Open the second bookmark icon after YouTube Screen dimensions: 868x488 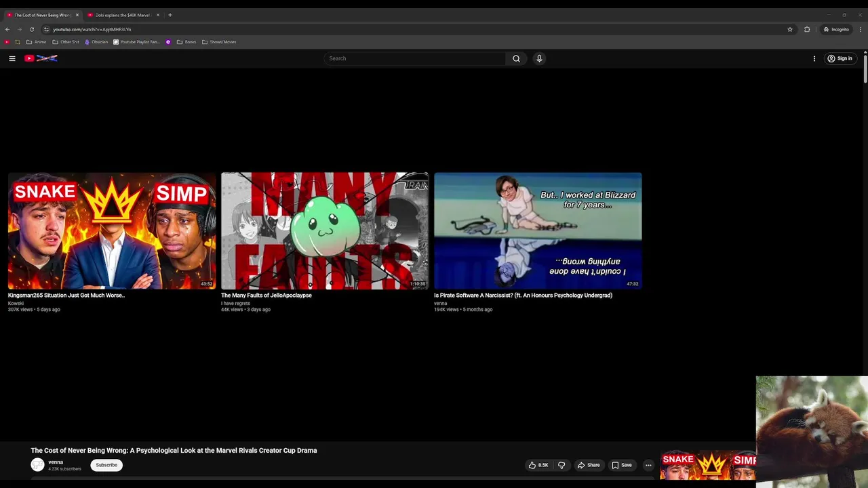click(x=18, y=42)
